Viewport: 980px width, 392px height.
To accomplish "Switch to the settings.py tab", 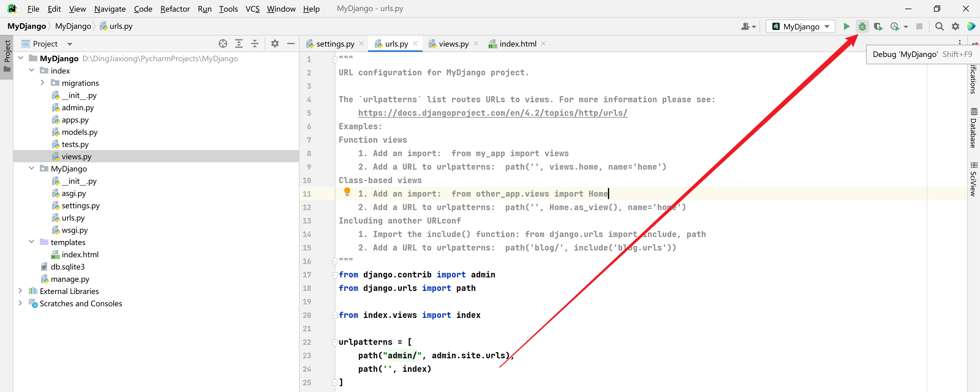I will [335, 44].
